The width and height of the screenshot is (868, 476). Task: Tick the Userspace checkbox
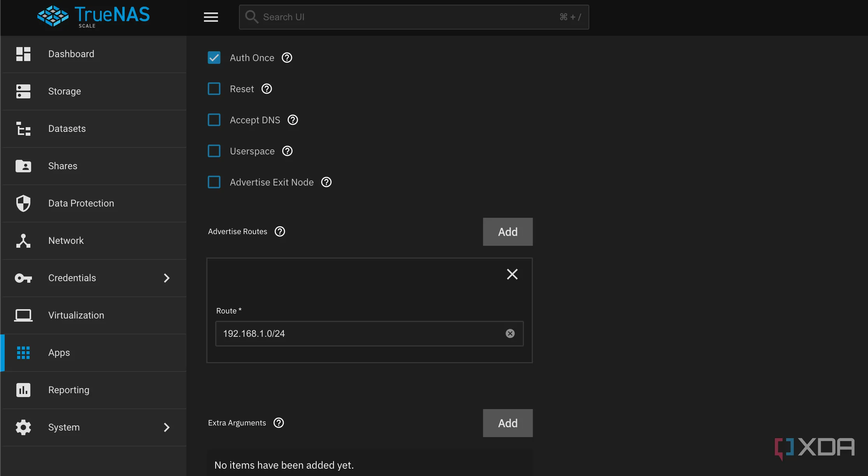tap(214, 151)
